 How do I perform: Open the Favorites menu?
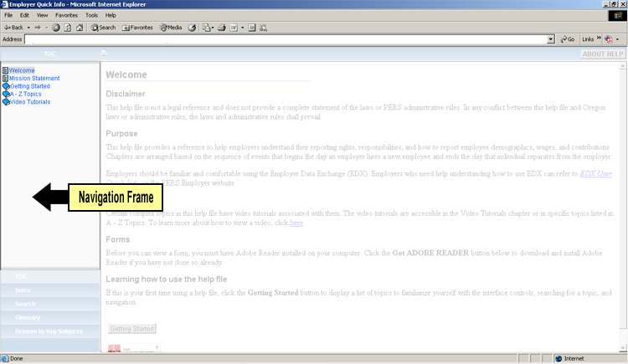[x=66, y=15]
